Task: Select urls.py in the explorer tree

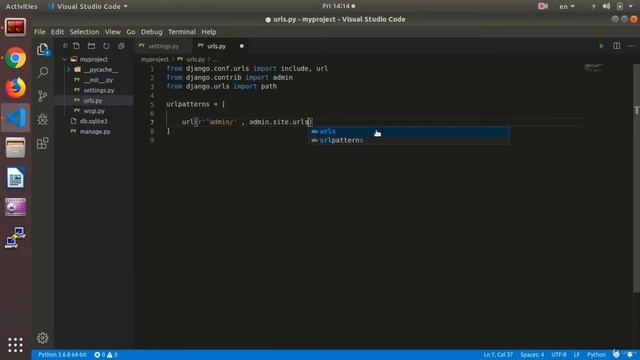Action: pos(93,100)
